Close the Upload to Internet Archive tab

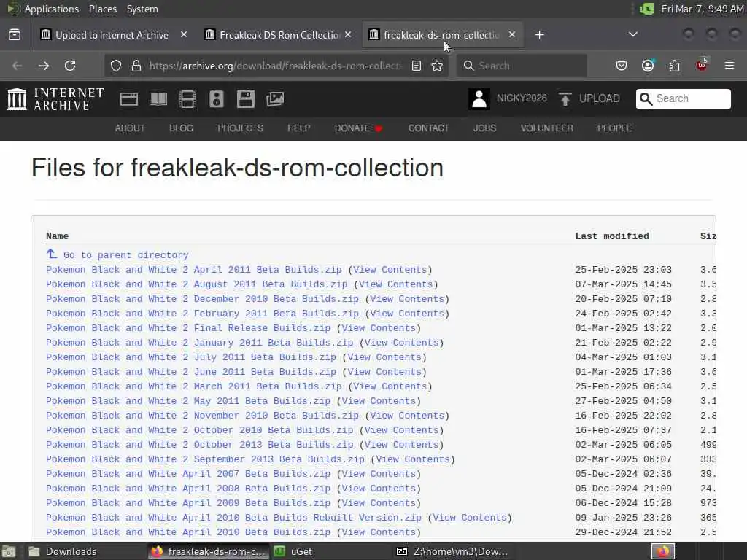coord(184,35)
